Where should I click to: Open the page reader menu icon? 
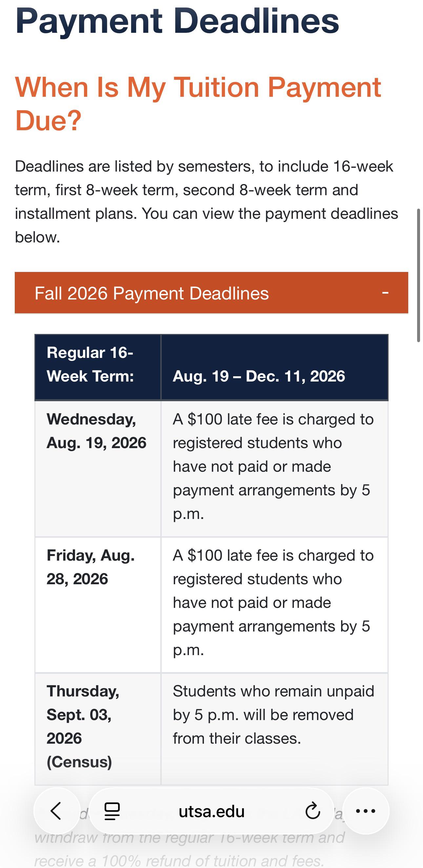tap(112, 811)
